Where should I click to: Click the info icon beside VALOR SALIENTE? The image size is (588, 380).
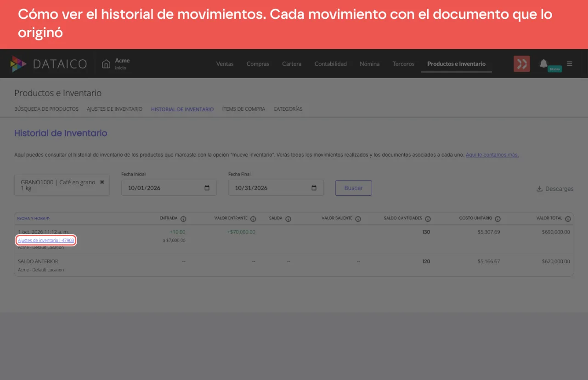click(x=358, y=219)
